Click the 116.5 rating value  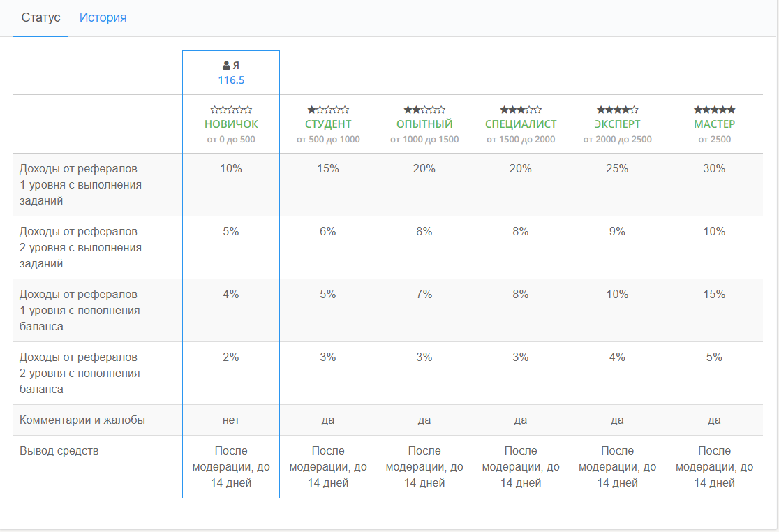(231, 80)
